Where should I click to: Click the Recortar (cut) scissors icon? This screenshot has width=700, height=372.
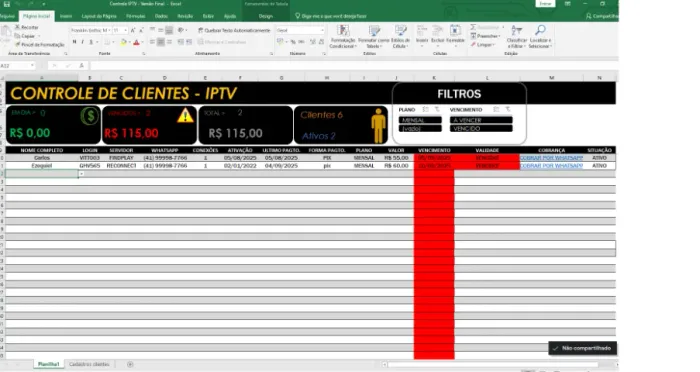[x=17, y=27]
